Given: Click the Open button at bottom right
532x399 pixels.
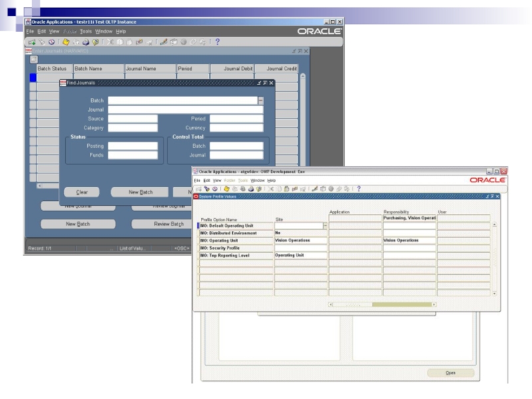Looking at the screenshot, I should 451,373.
